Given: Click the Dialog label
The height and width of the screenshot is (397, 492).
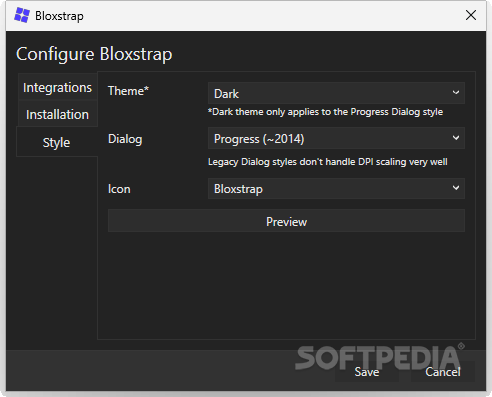Looking at the screenshot, I should (x=125, y=139).
